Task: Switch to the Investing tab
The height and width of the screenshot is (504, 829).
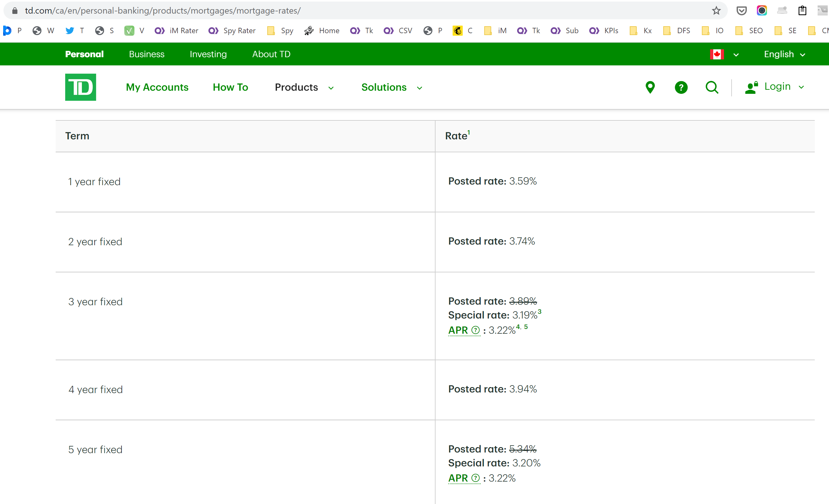Action: [x=208, y=54]
